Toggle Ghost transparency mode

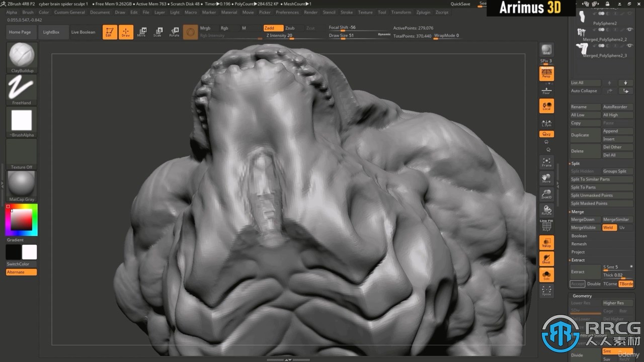[546, 259]
